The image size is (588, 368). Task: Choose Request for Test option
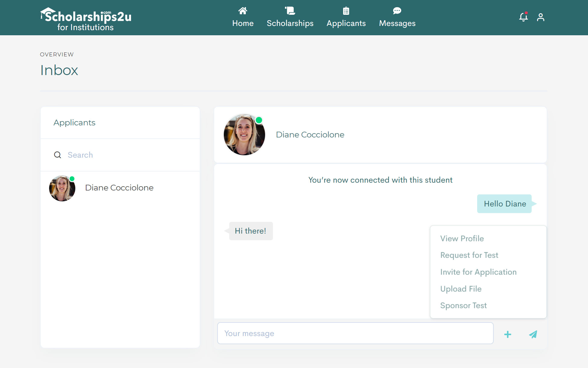[x=469, y=255]
